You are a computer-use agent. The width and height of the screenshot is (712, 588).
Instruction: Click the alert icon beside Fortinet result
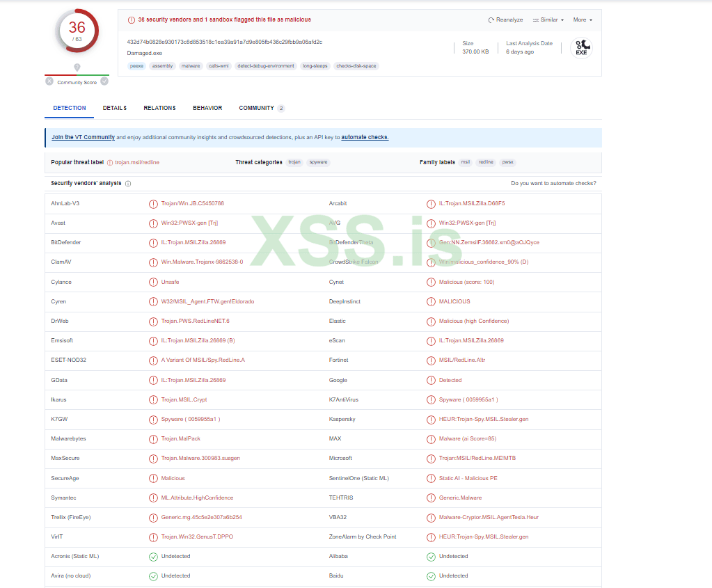431,360
